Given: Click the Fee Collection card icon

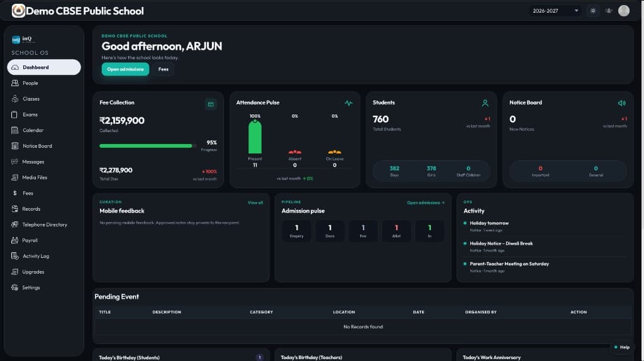Looking at the screenshot, I should tap(211, 104).
